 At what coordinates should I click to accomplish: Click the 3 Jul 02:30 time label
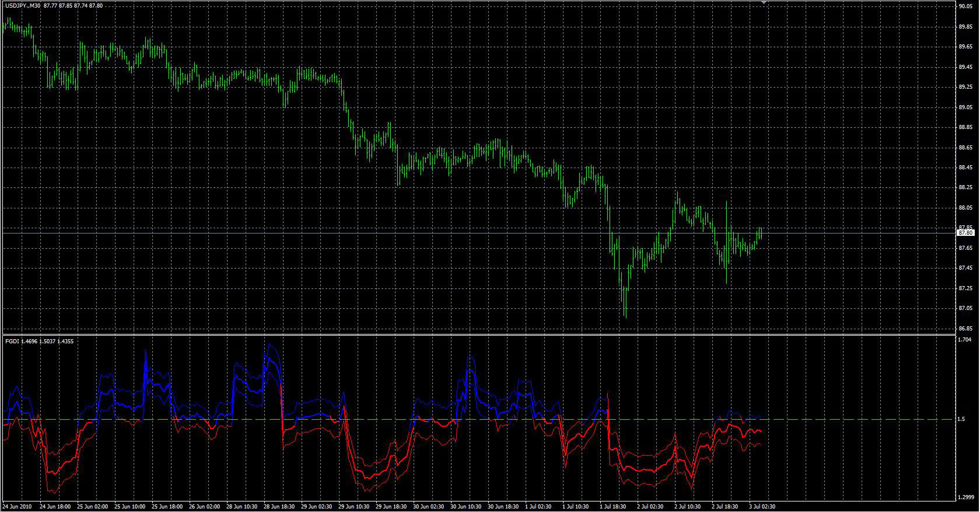tap(762, 507)
